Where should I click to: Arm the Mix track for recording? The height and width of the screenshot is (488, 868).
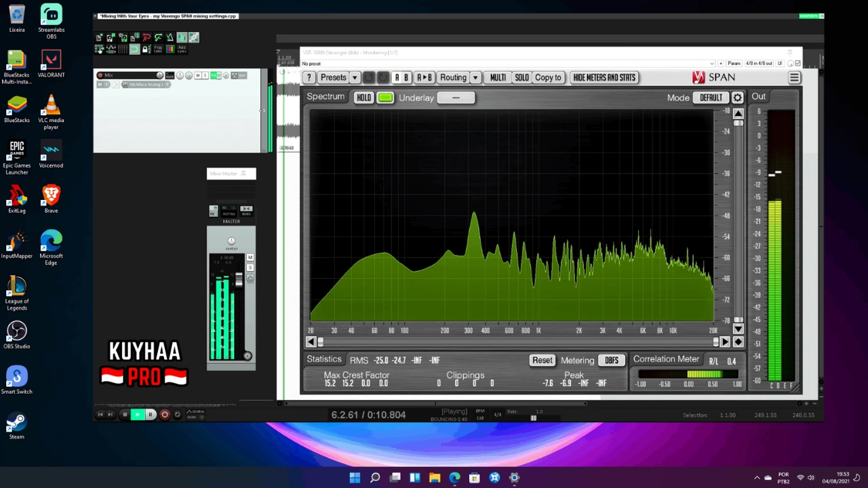100,75
